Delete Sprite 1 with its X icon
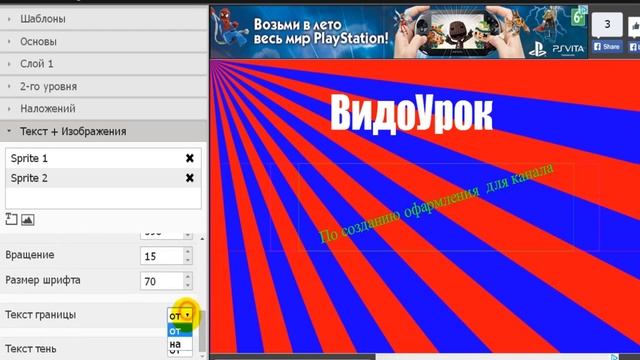This screenshot has height=360, width=640. tap(189, 158)
